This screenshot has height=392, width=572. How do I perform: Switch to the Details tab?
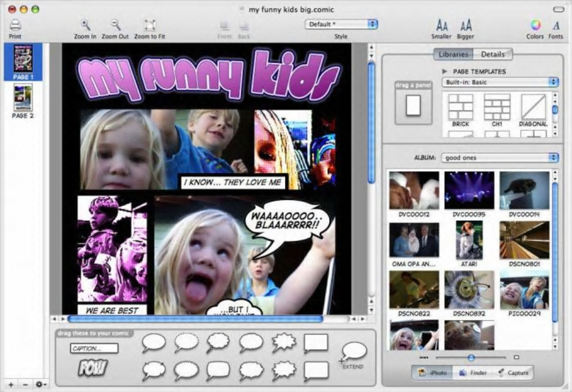[493, 54]
